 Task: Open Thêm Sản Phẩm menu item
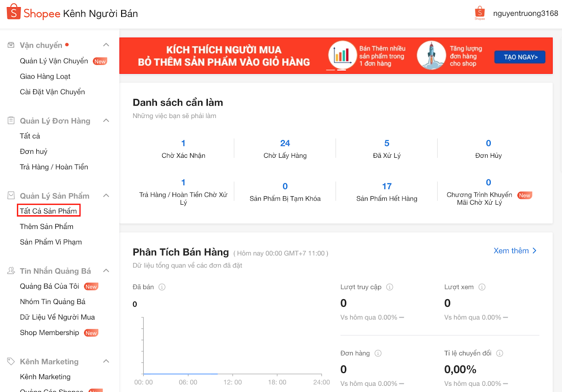[x=46, y=227]
